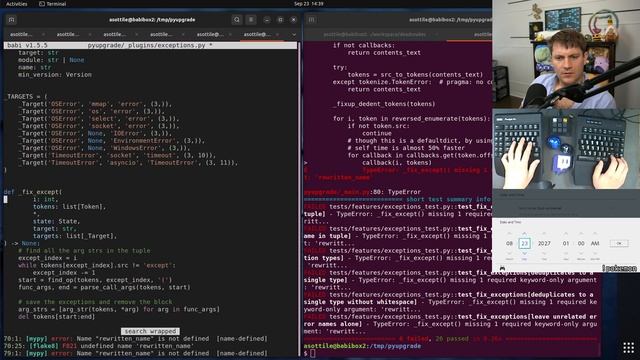Click the 'def _fix_except(' line

[x=33, y=192]
